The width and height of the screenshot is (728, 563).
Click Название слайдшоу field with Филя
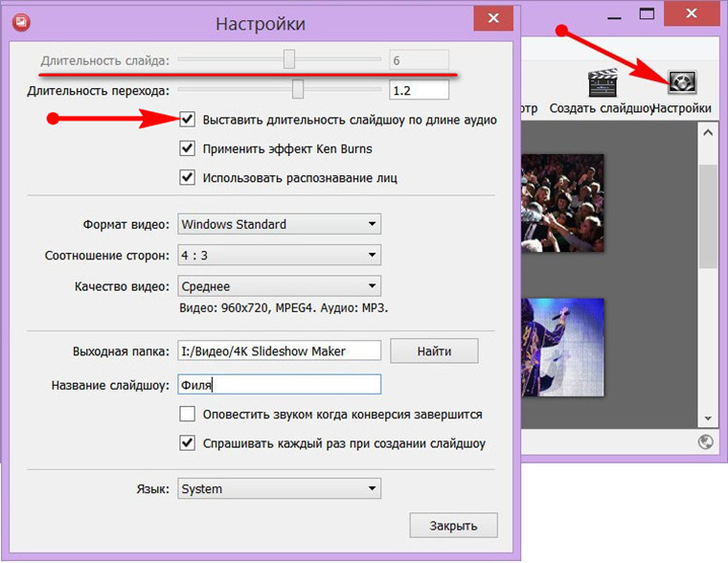click(279, 385)
